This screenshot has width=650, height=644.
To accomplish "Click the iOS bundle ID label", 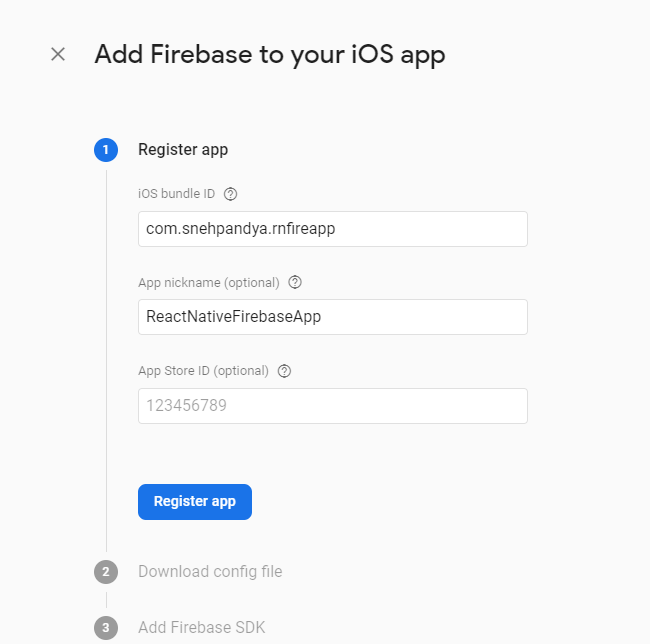I will pos(176,194).
